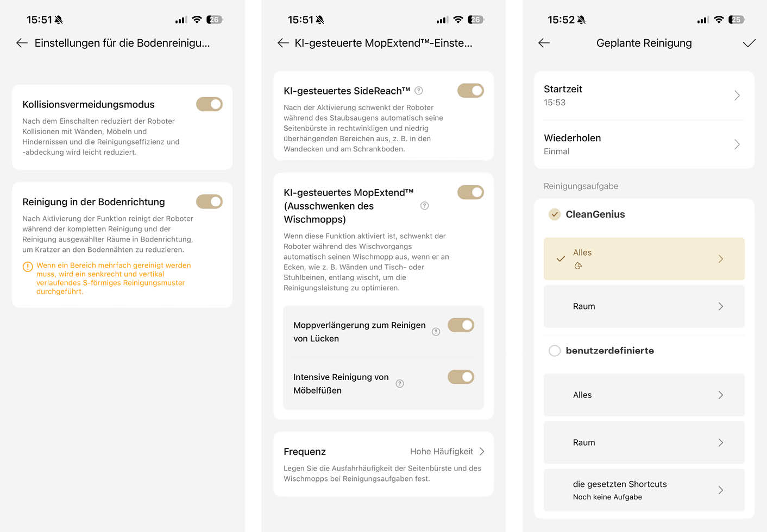Open the Startzeit selector
Viewport: 767px width, 532px height.
[644, 96]
